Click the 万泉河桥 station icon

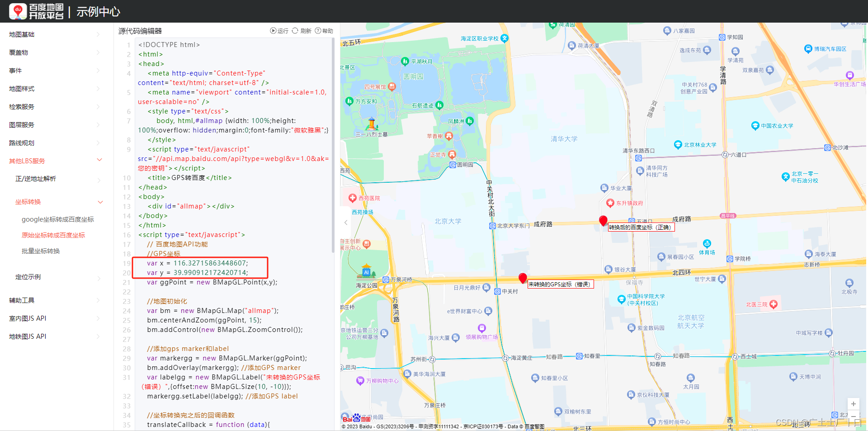[x=386, y=279]
